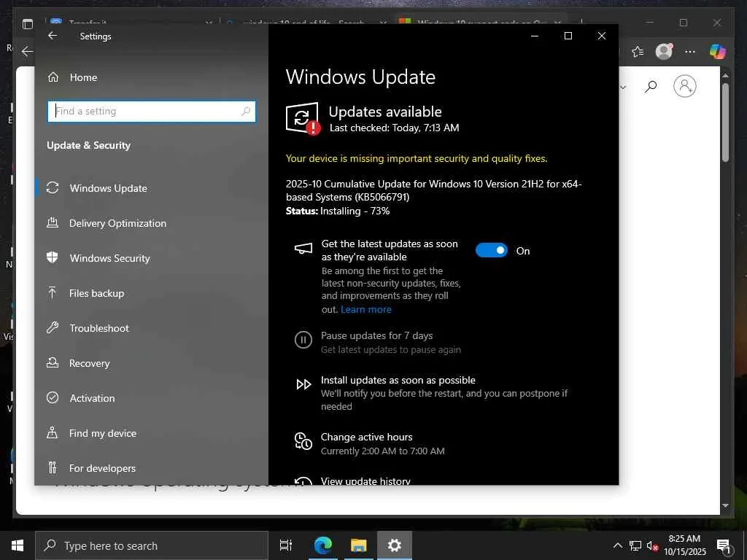Click the network tray icon

point(635,545)
